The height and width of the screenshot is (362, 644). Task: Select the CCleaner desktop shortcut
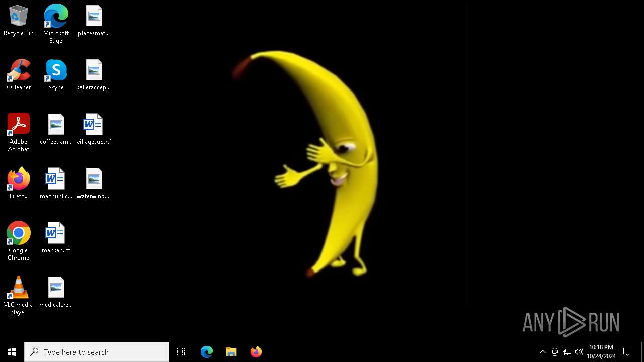click(x=19, y=75)
